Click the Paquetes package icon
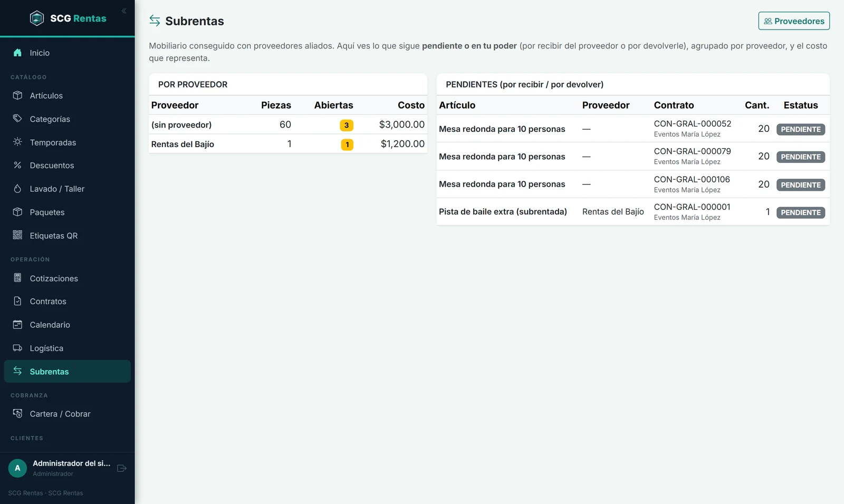This screenshot has width=844, height=504. click(x=17, y=212)
